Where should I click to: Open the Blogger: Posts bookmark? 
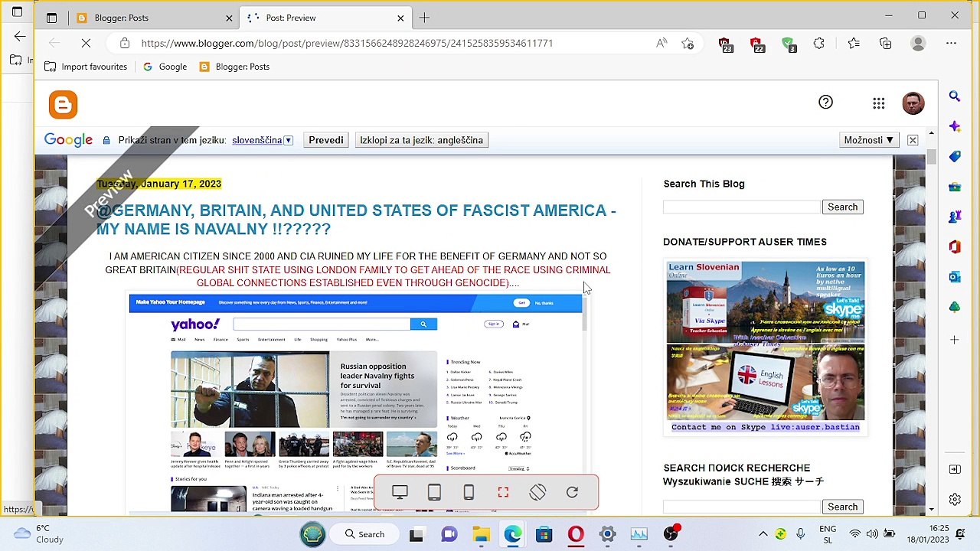coord(234,67)
